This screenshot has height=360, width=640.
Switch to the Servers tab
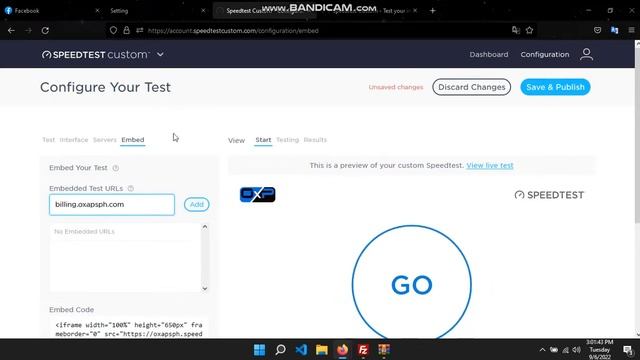click(x=104, y=140)
